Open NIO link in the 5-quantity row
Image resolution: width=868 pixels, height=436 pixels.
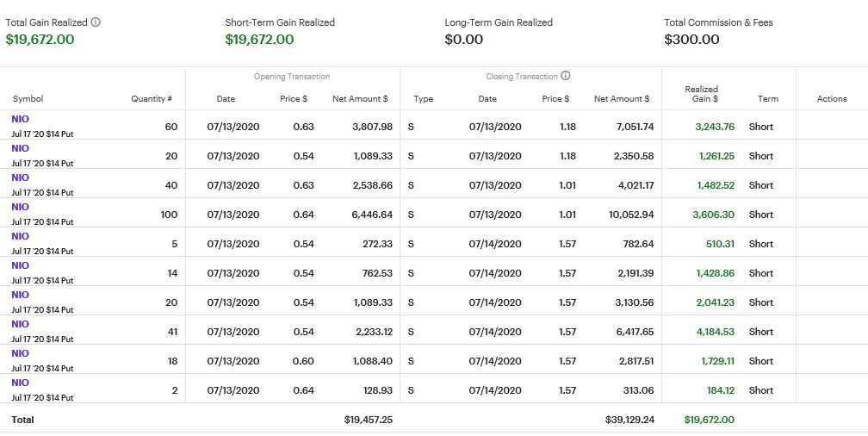[x=20, y=237]
